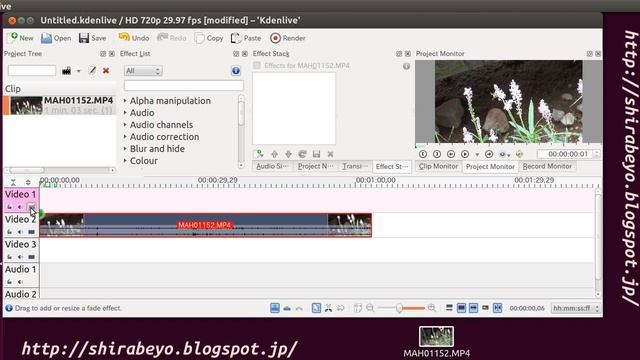Mute audio on Video 2 track
Screen dimensions: 640x360
pos(20,232)
